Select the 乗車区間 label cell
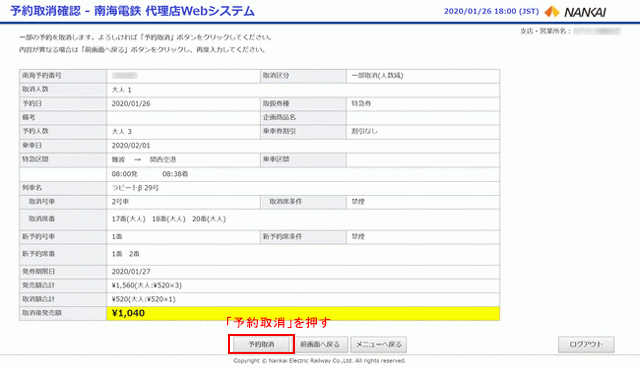The width and height of the screenshot is (640, 370). 303,160
